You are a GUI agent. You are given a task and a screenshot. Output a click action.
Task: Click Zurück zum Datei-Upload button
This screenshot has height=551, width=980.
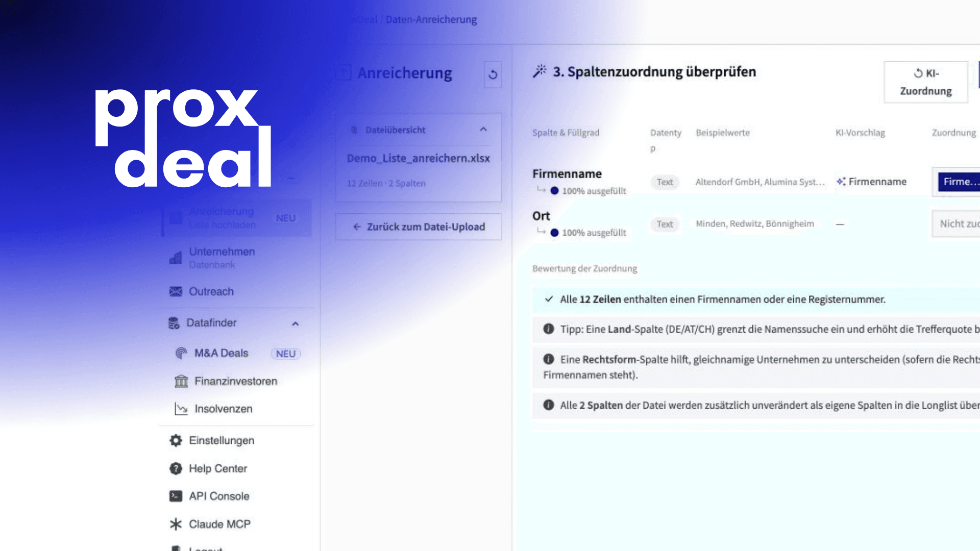click(419, 227)
